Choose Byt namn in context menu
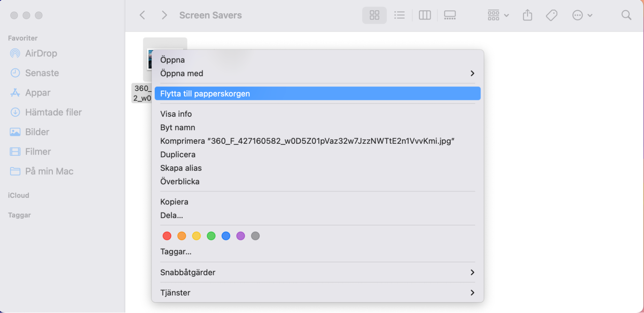The image size is (644, 313). [x=317, y=127]
